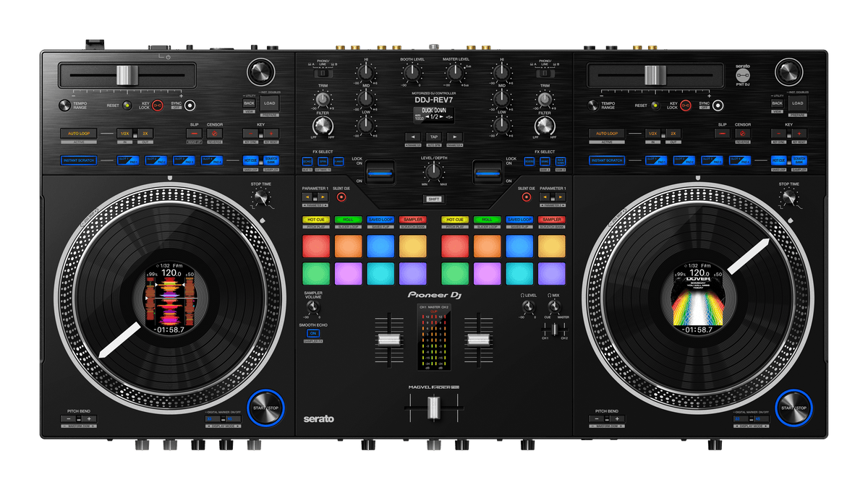The height and width of the screenshot is (490, 868).
Task: Toggle the SMOOTH ECHO ON button
Action: [x=313, y=333]
